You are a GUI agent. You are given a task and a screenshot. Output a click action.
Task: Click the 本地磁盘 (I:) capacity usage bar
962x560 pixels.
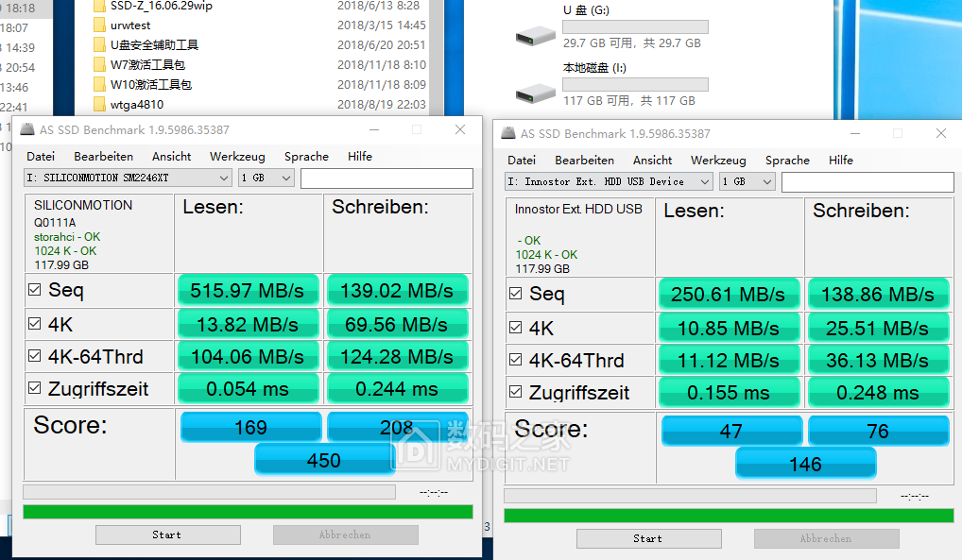click(x=635, y=85)
